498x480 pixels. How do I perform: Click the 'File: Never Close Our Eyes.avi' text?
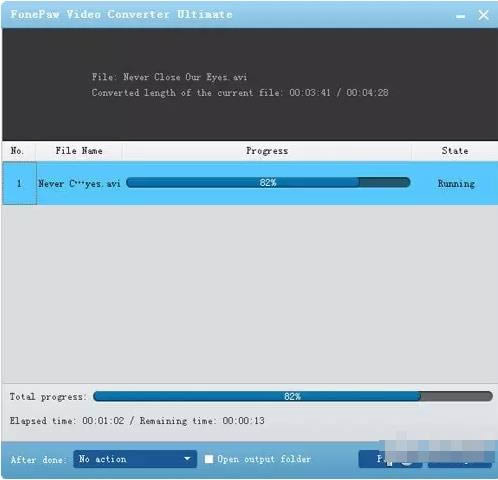[169, 77]
